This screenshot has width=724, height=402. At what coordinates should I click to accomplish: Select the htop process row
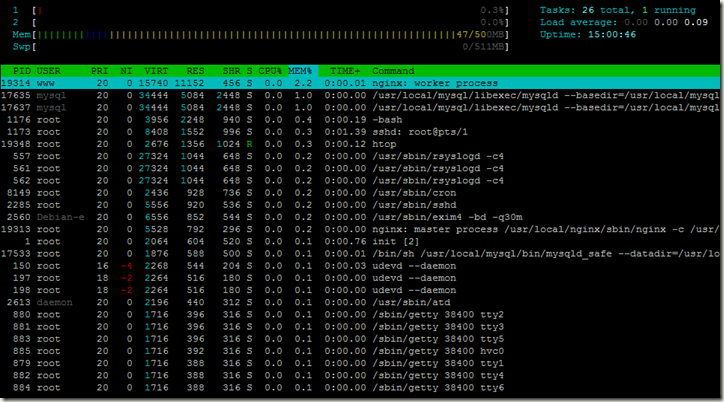(360, 144)
